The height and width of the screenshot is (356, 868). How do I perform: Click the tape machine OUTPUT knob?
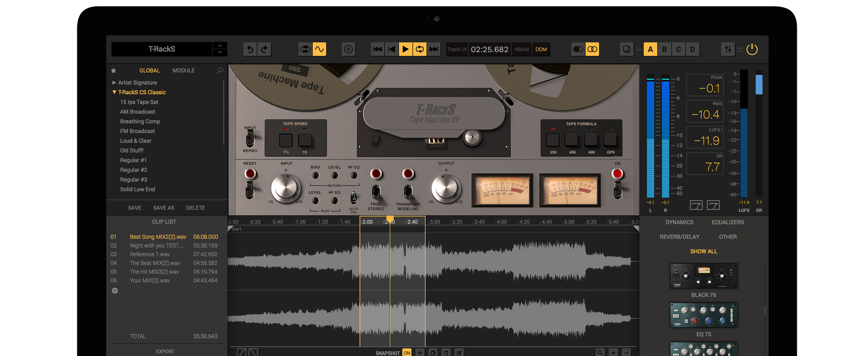coord(446,189)
